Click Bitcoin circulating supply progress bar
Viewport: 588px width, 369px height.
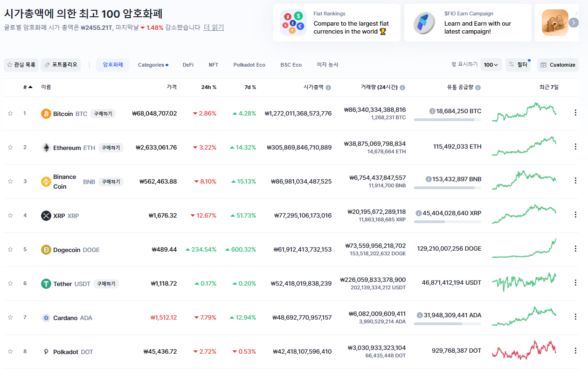tap(448, 120)
